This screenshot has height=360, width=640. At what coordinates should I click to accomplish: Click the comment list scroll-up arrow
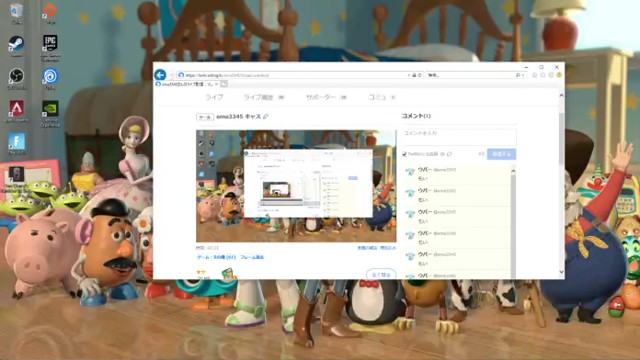pos(513,171)
